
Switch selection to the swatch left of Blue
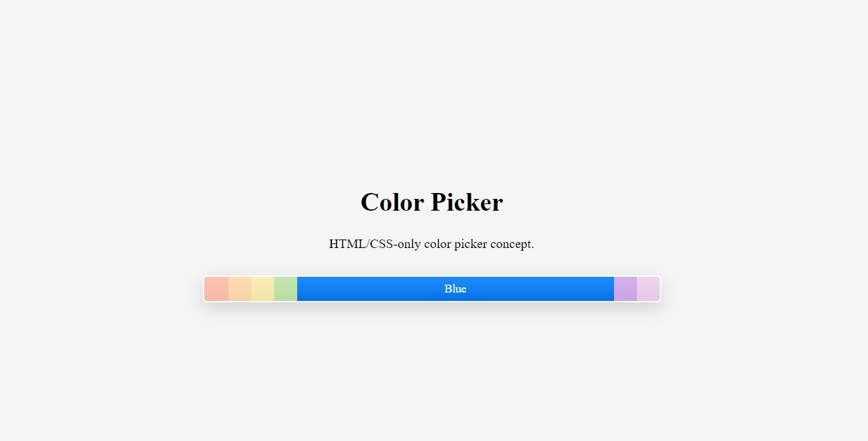click(285, 289)
